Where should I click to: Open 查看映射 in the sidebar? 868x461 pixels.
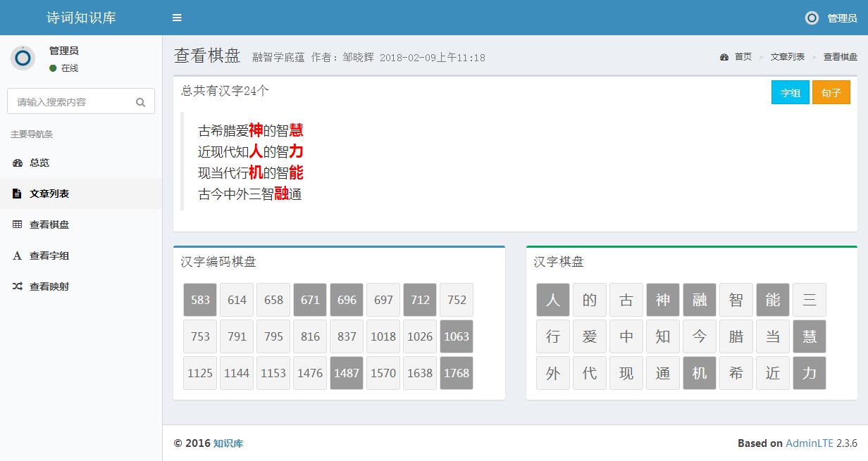coord(49,286)
